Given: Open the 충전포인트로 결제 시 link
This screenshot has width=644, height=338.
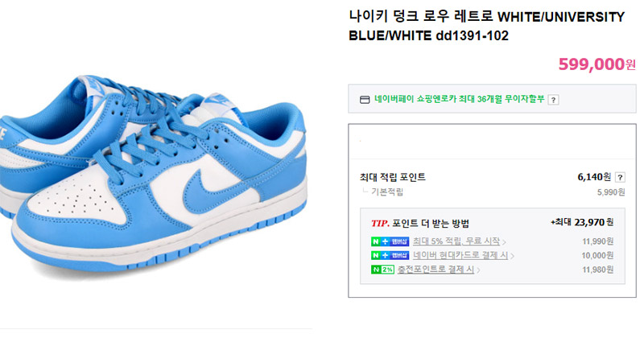Looking at the screenshot, I should [x=436, y=270].
